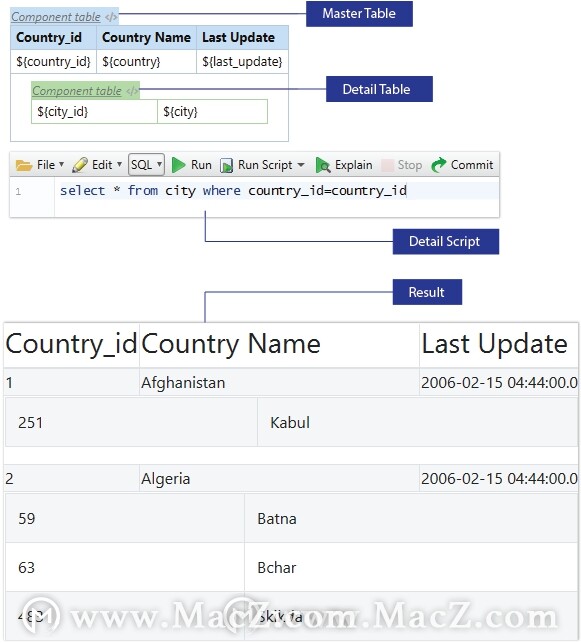The image size is (581, 643).
Task: Open the File menu
Action: tap(46, 165)
